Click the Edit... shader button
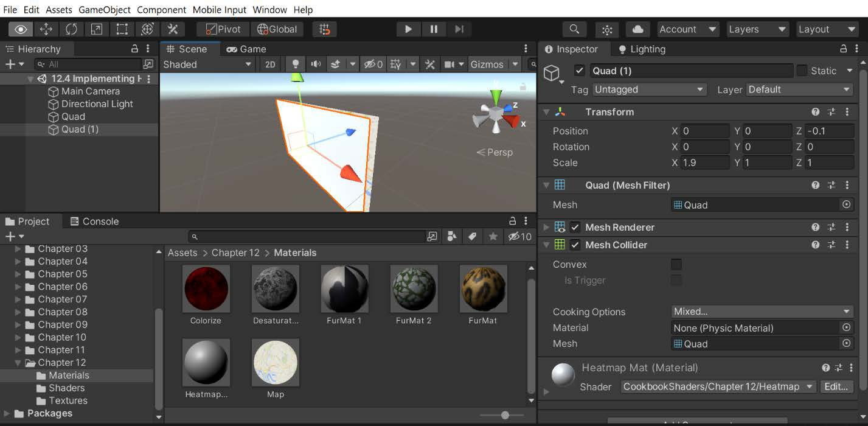This screenshot has height=426, width=868. coord(836,386)
